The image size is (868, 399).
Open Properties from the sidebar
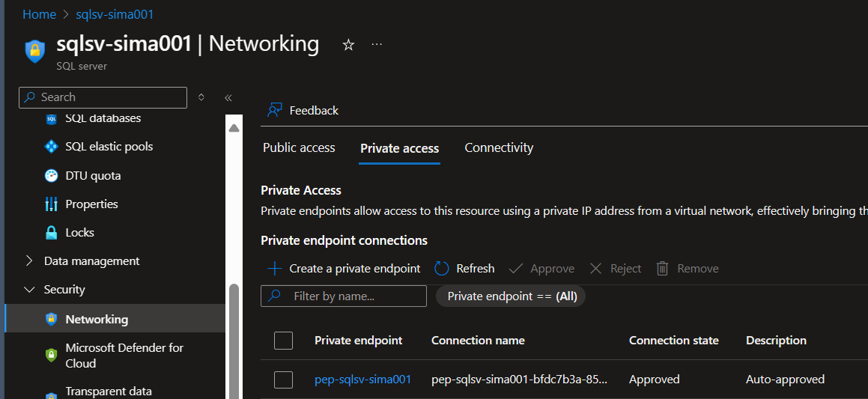point(91,204)
